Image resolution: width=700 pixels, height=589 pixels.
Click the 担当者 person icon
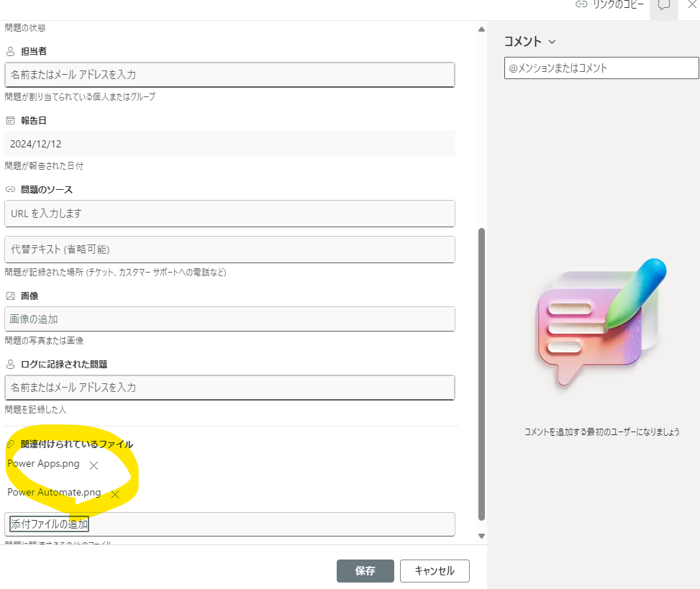(x=10, y=52)
